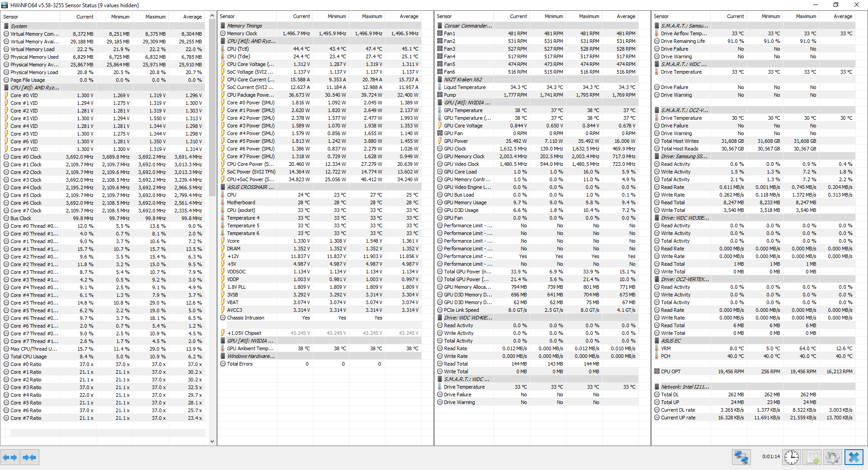868x470 pixels.
Task: Select the Bus Clock row
Action: tap(104, 218)
